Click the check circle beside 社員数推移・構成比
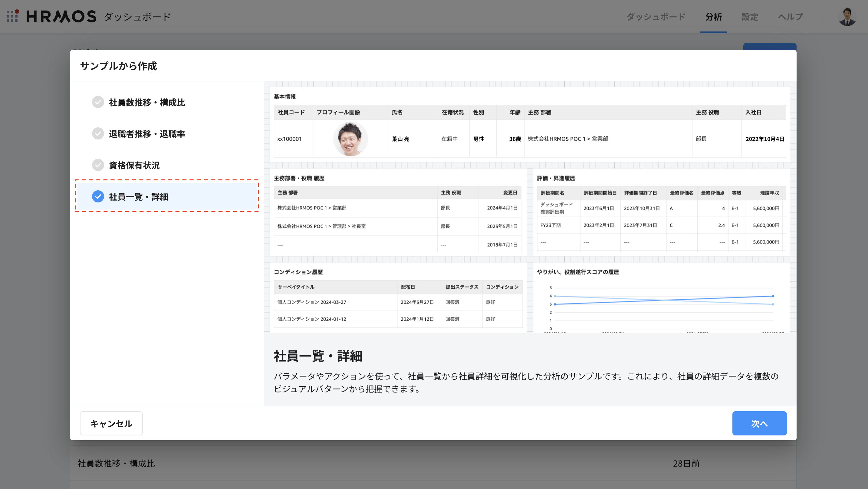 tap(98, 102)
